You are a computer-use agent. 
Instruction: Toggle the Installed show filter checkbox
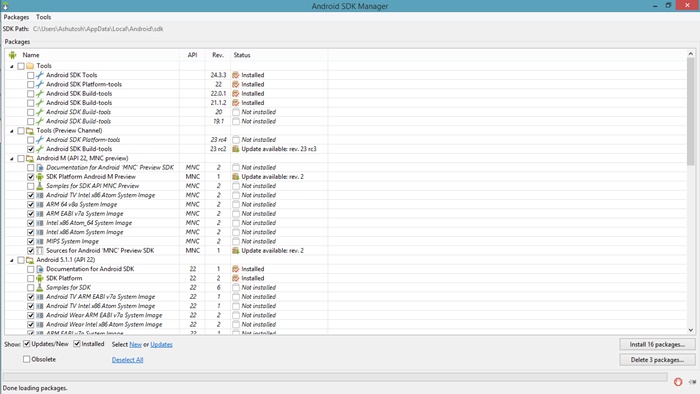77,344
